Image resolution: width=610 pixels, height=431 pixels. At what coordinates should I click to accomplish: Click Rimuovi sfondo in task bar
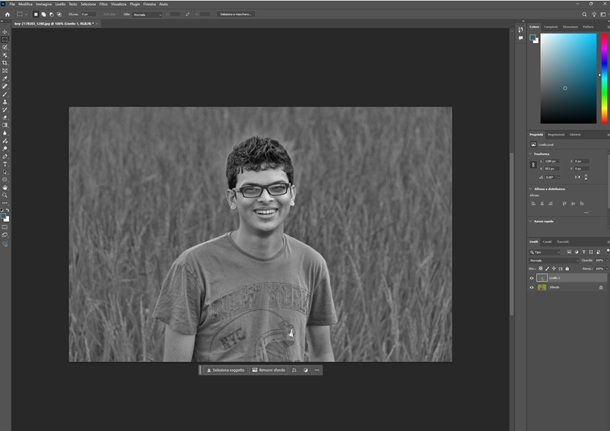pyautogui.click(x=269, y=370)
